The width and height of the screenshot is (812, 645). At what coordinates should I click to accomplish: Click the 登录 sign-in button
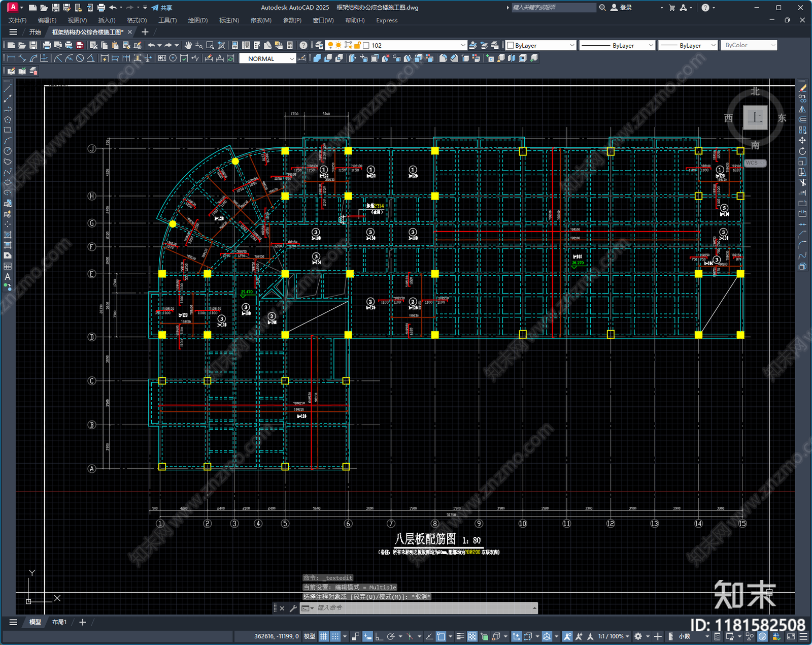click(621, 8)
